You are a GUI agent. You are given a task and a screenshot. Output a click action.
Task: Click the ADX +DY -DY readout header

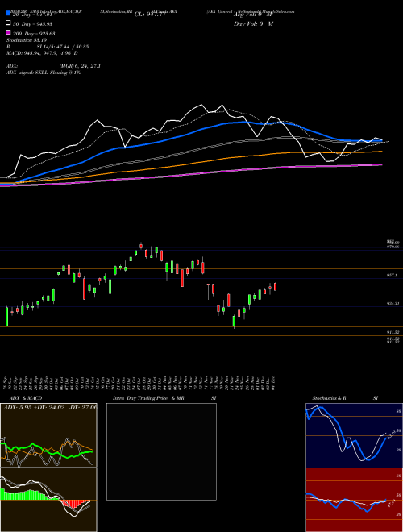50,407
